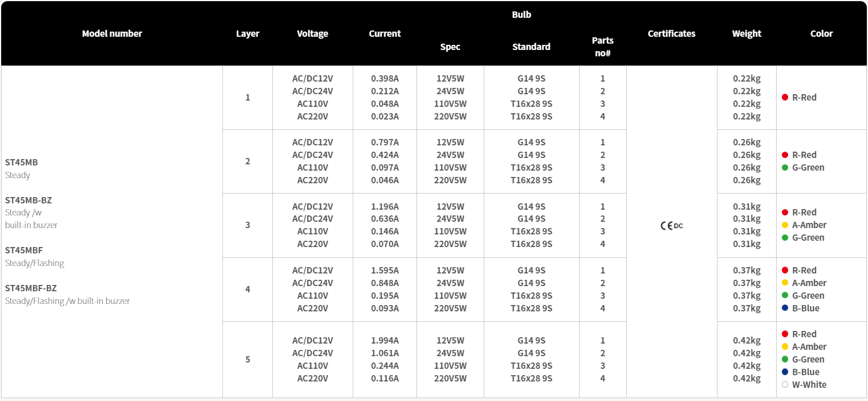The height and width of the screenshot is (401, 868).
Task: Click the W-White color label
Action: click(x=809, y=385)
